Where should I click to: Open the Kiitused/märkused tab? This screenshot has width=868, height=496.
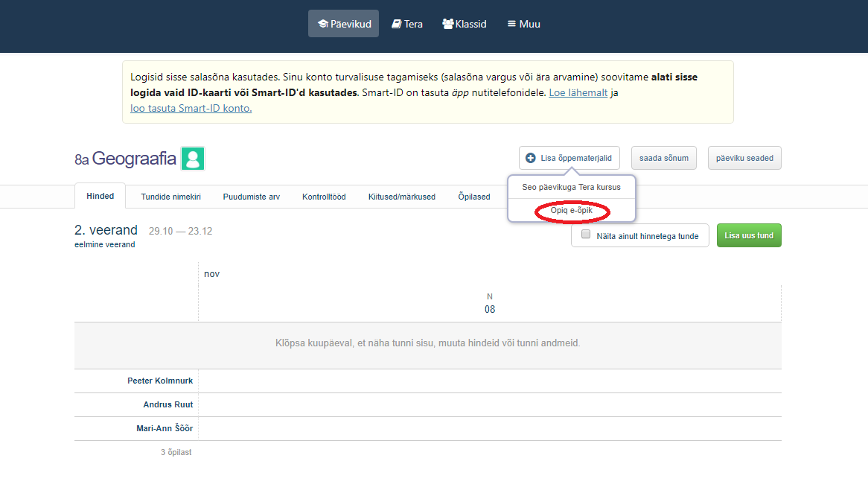[x=402, y=197]
